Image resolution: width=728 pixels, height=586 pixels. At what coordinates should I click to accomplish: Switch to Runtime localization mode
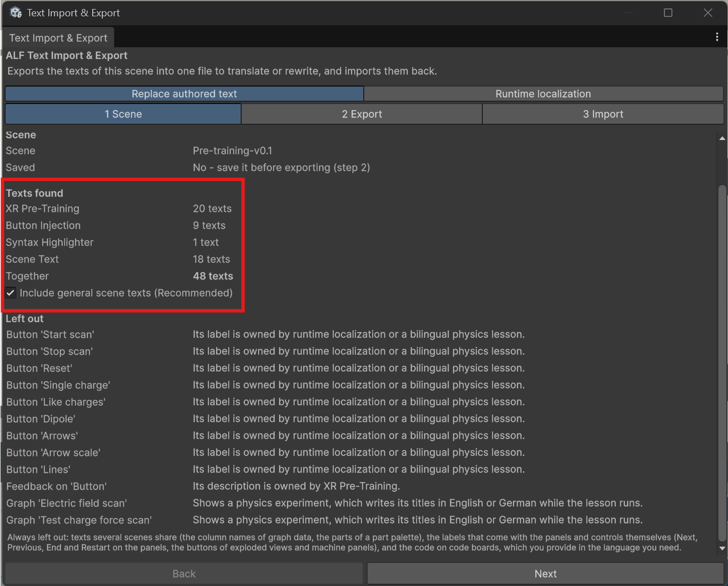click(543, 94)
